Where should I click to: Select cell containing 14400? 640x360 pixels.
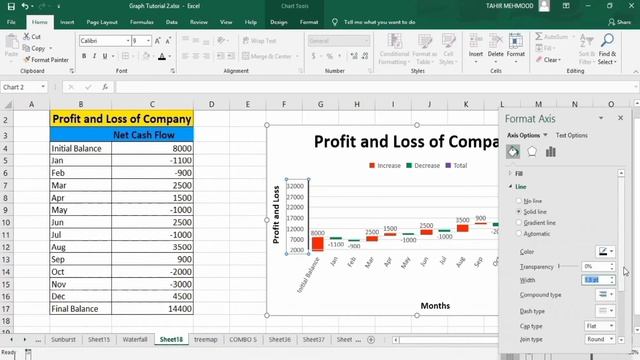[152, 309]
